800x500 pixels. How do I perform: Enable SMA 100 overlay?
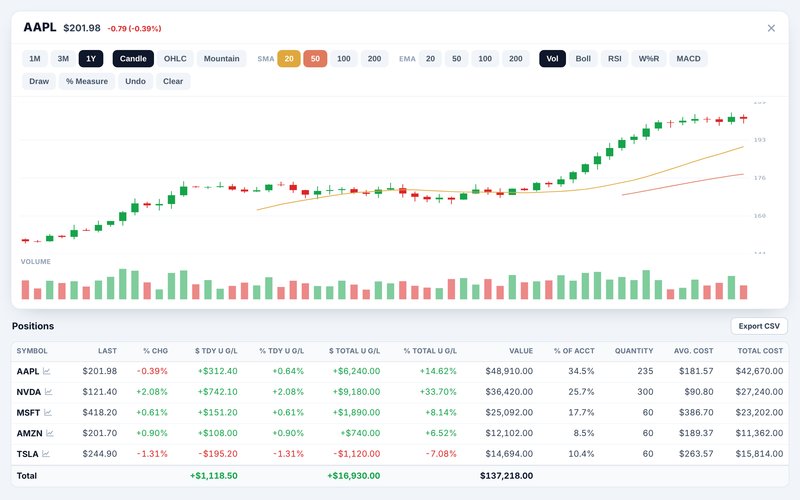pyautogui.click(x=344, y=59)
